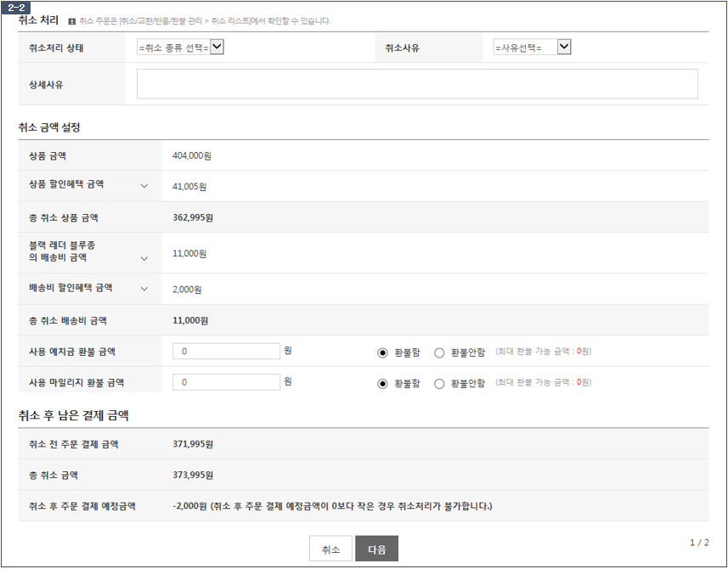Click the 취소 전 주문 결제 금액 value 371,995원

(x=193, y=444)
